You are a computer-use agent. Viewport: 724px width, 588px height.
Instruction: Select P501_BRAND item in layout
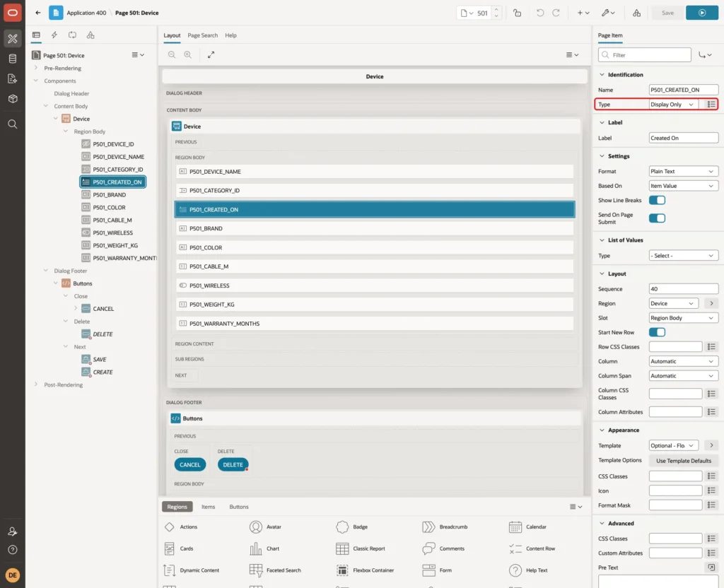tap(375, 228)
